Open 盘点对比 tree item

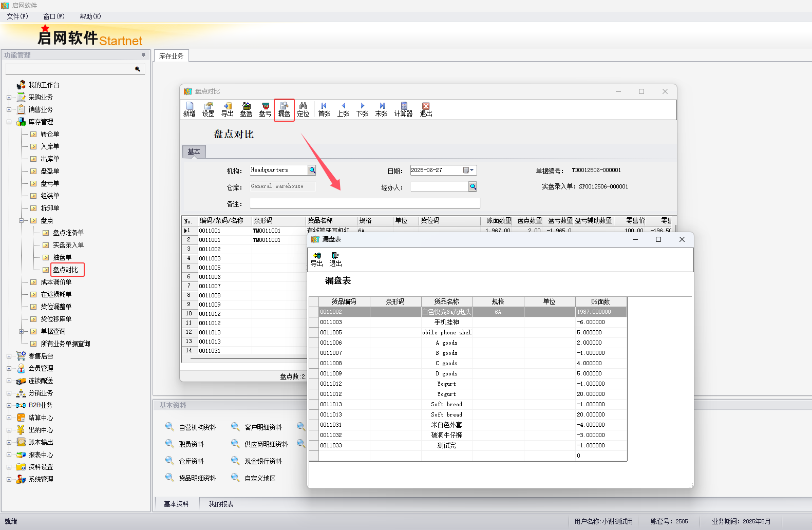coord(65,270)
